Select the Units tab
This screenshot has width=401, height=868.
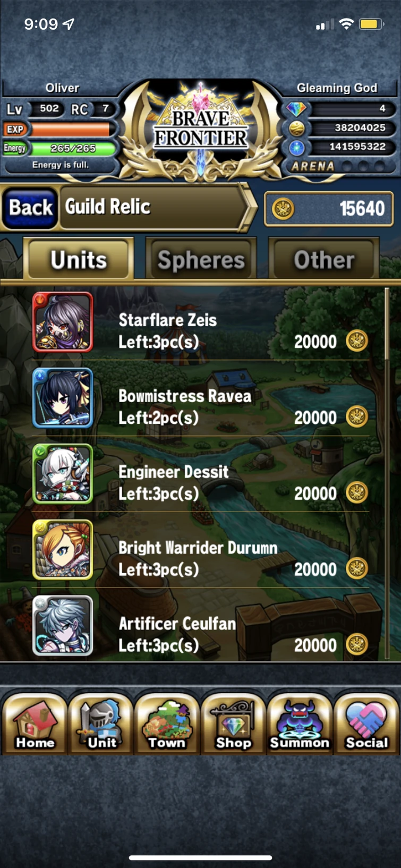pos(79,259)
